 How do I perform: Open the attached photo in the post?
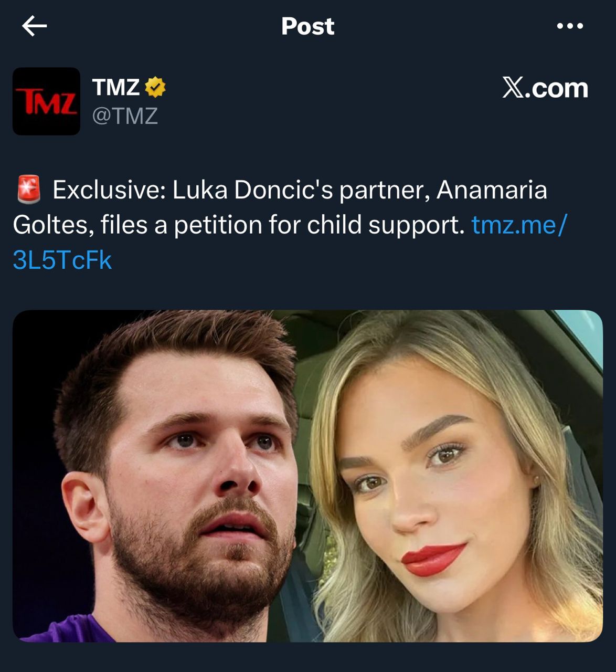tap(307, 476)
